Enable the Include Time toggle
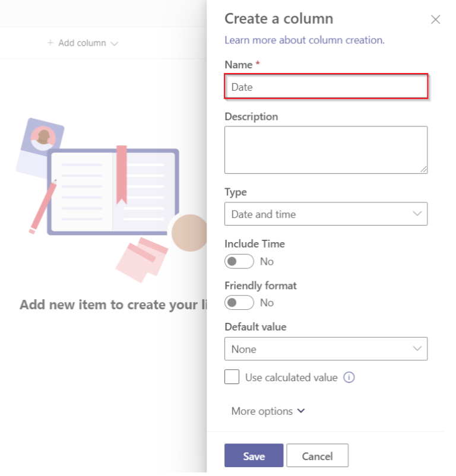The height and width of the screenshot is (476, 456). (239, 261)
